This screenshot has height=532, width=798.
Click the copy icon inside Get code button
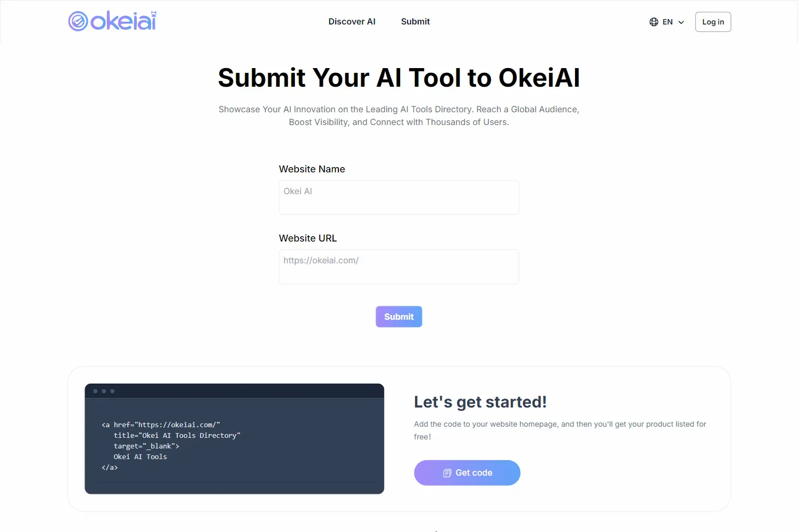(447, 472)
